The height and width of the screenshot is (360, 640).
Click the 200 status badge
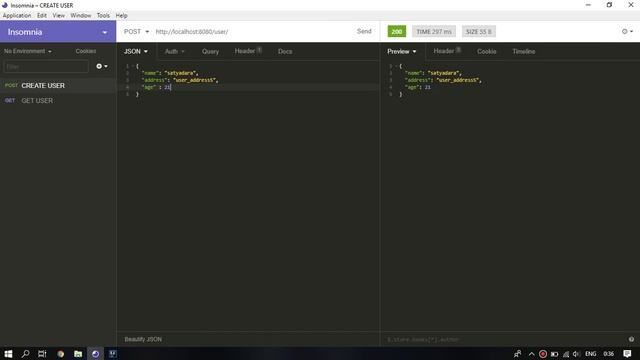click(x=397, y=31)
